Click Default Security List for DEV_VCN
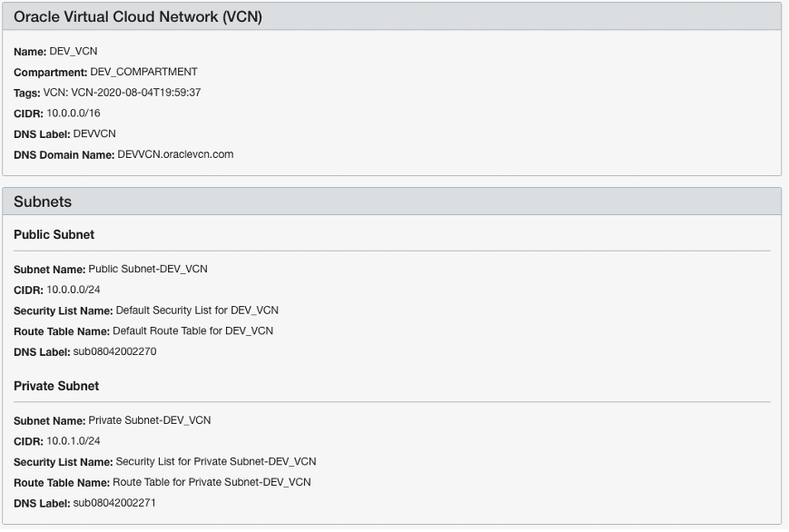The image size is (789, 532). click(197, 310)
